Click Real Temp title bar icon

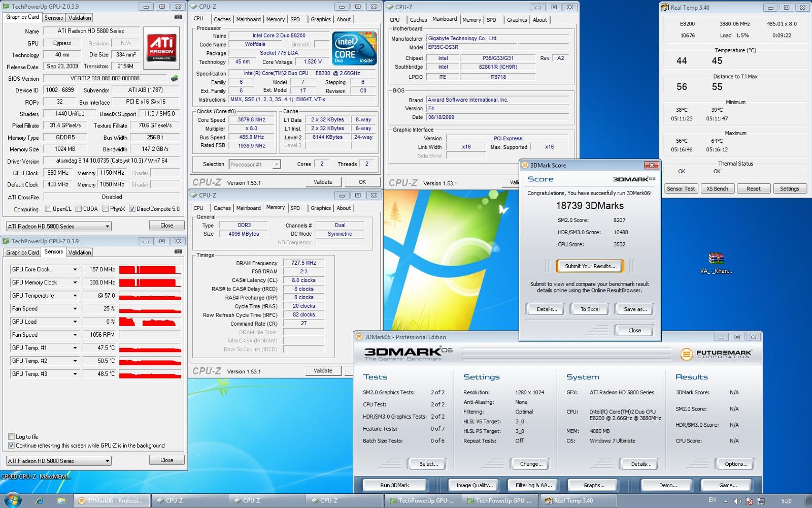pyautogui.click(x=665, y=8)
